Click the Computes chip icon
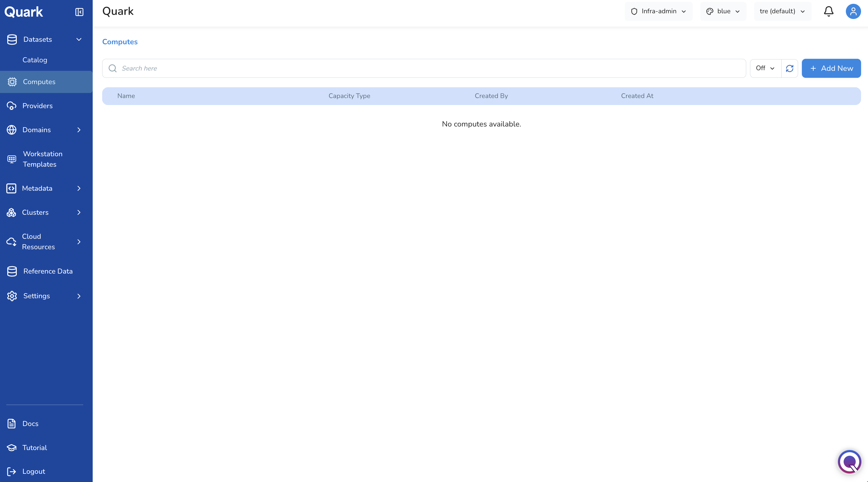 point(12,82)
